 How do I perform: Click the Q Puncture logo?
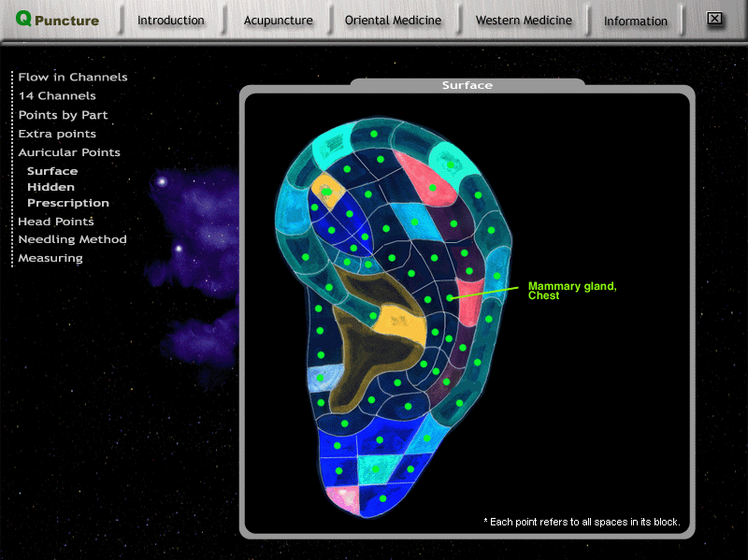pos(57,20)
